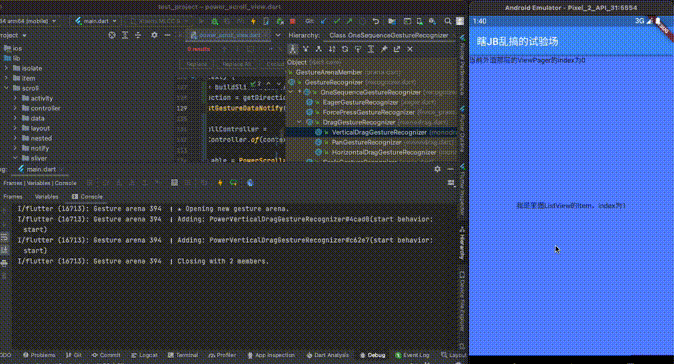This screenshot has width=674, height=364.
Task: Close the Hierarchy view with X icon
Action: point(410,49)
